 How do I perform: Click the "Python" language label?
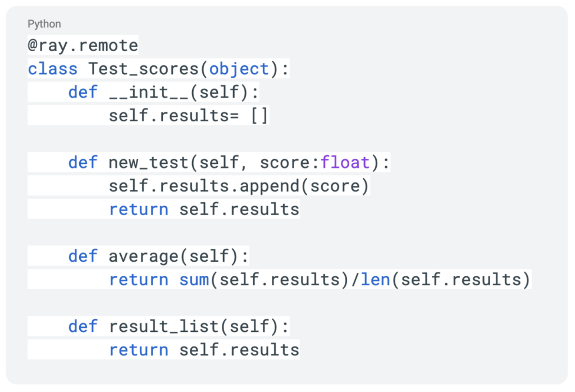44,24
